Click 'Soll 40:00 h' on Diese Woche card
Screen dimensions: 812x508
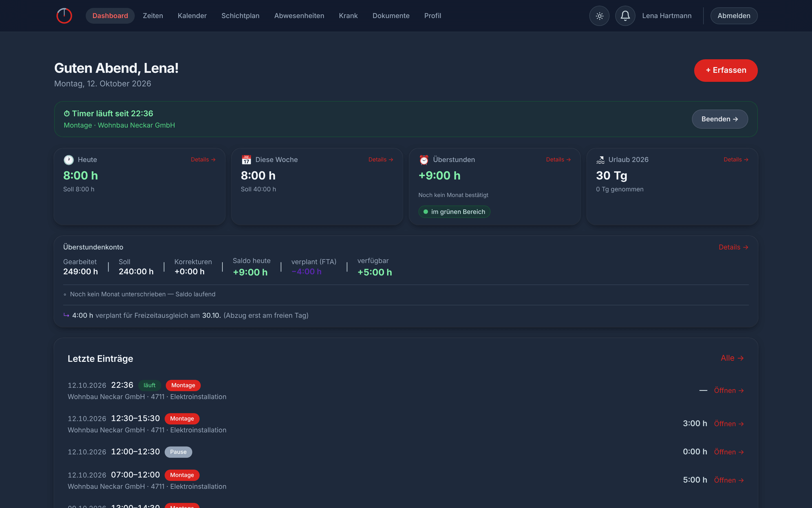tap(258, 189)
